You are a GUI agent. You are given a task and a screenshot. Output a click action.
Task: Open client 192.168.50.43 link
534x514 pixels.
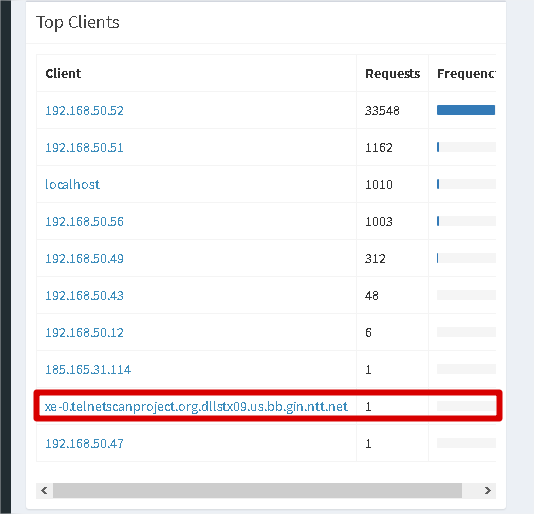point(84,296)
